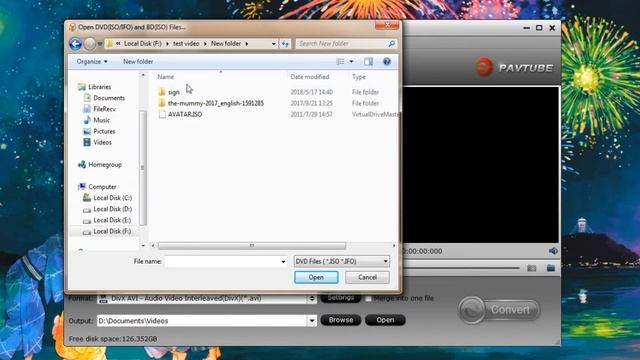640x360 pixels.
Task: Click the AVATAR.ISO file icon
Action: tap(162, 114)
